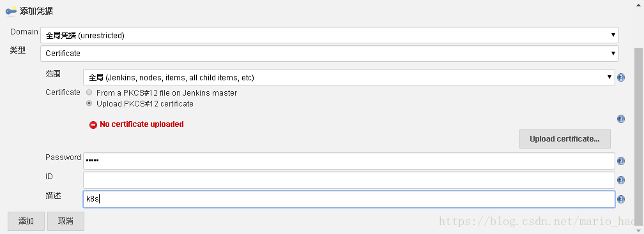The width and height of the screenshot is (644, 234).
Task: Open help icon next to ID field
Action: coord(621,180)
